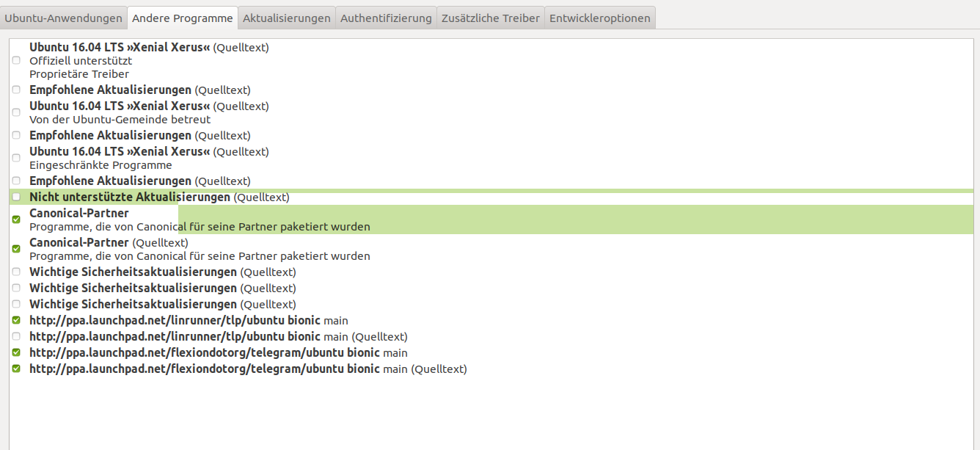980x450 pixels.
Task: Switch to Zusätzliche Treiber tab
Action: (491, 18)
